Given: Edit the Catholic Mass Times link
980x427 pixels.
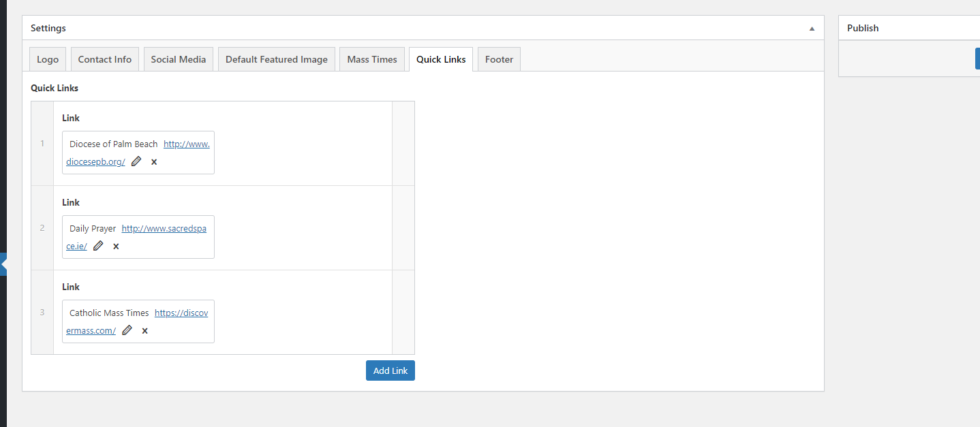Looking at the screenshot, I should [127, 330].
